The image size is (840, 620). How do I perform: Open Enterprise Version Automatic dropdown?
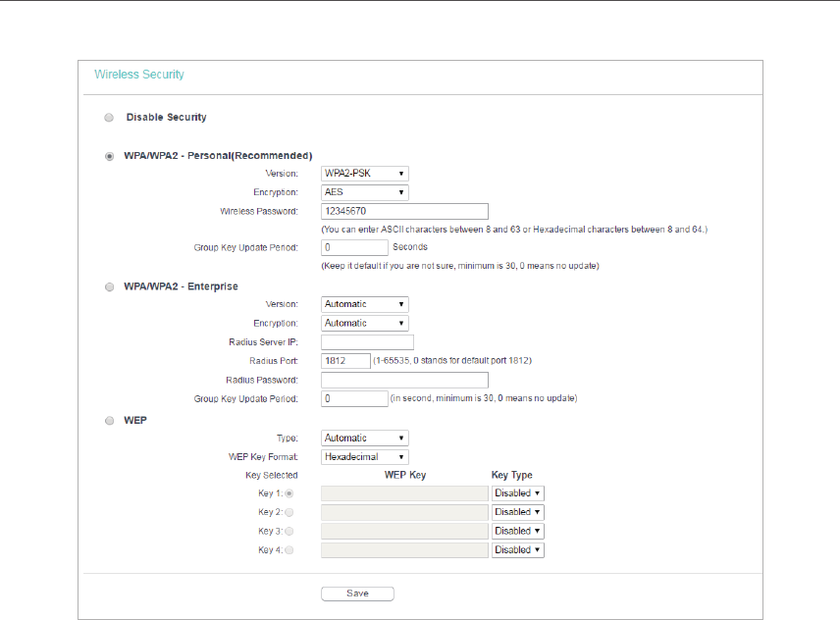pos(365,304)
